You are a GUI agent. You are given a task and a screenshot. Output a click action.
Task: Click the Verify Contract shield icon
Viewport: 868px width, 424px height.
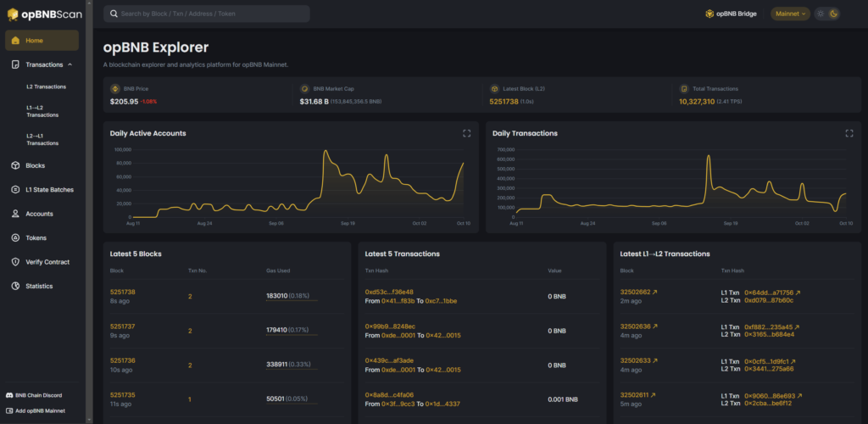pyautogui.click(x=15, y=262)
